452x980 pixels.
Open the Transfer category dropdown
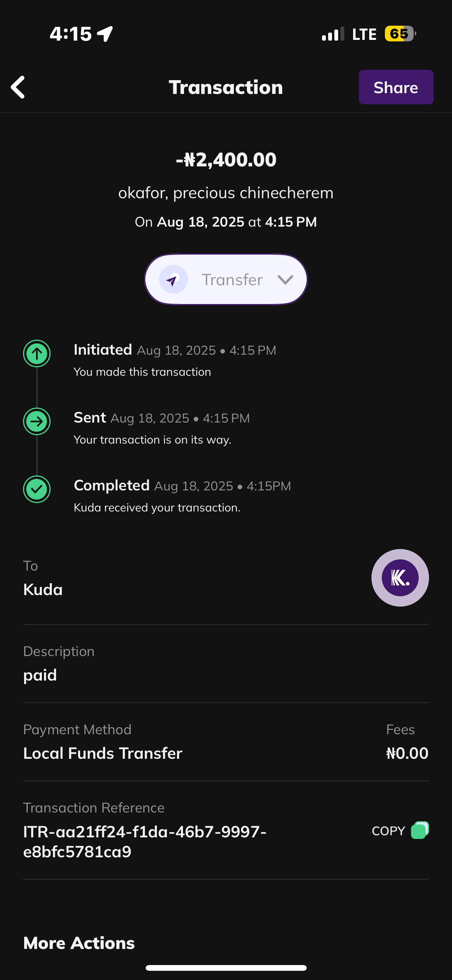[226, 280]
